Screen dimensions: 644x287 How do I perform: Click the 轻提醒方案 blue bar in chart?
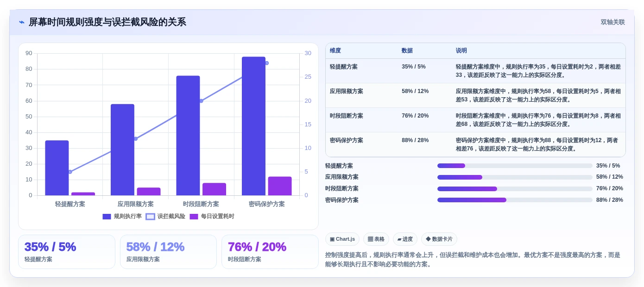pyautogui.click(x=57, y=168)
